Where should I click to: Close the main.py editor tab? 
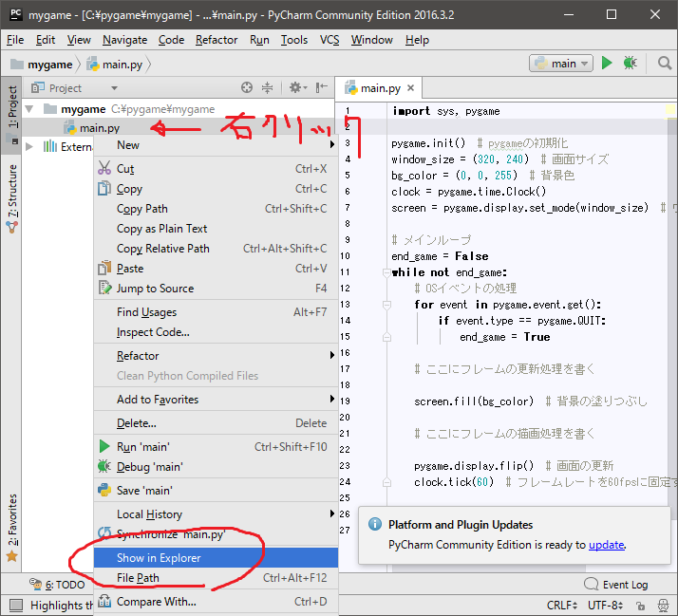411,88
